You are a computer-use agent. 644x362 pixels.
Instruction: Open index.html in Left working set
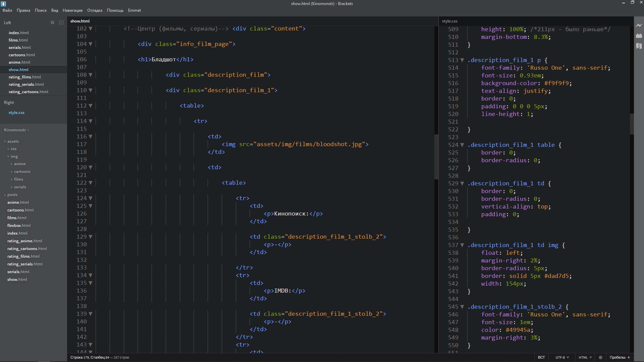[x=19, y=33]
